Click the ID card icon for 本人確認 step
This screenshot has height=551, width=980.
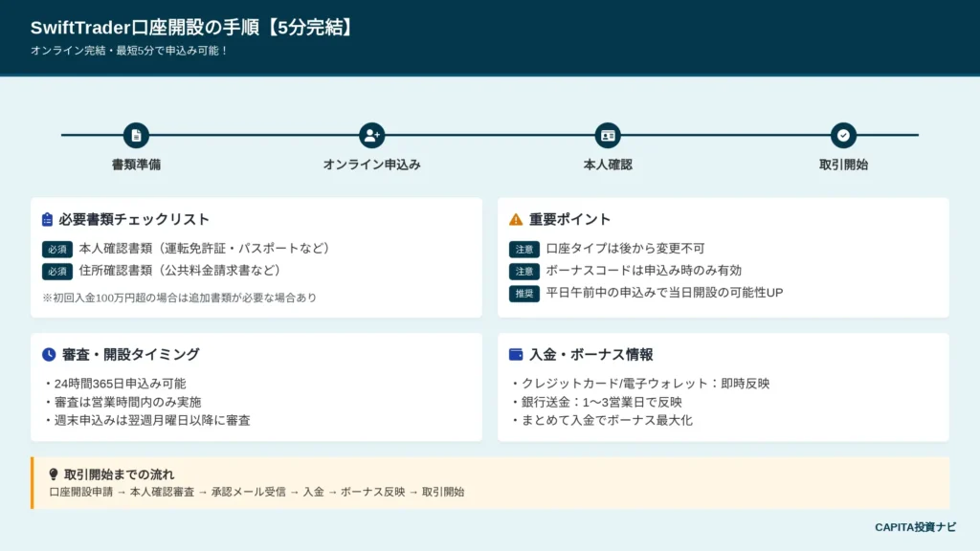[608, 135]
